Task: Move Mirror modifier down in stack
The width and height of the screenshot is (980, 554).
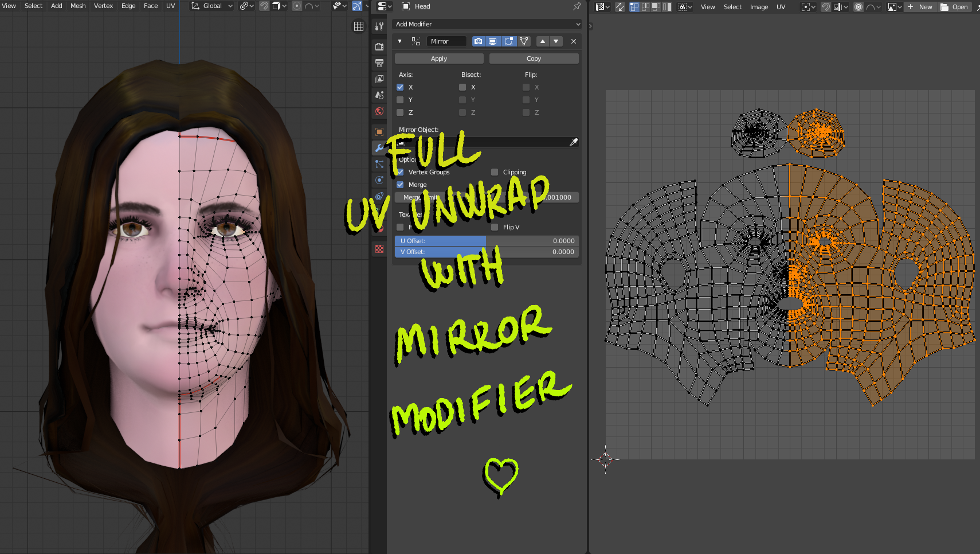Action: coord(556,41)
